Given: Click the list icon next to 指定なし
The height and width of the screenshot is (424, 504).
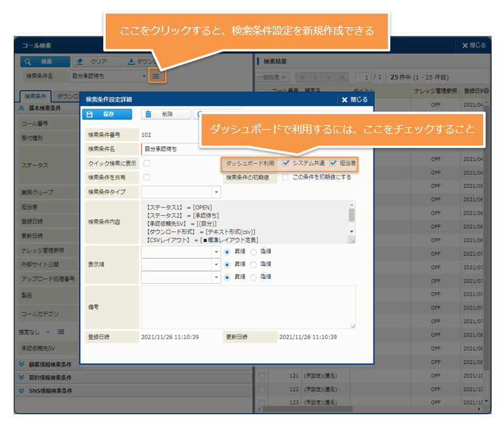Looking at the screenshot, I should pos(60,332).
